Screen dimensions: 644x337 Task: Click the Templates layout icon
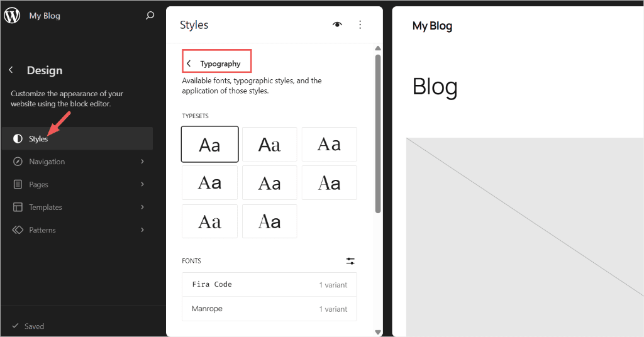click(x=18, y=207)
